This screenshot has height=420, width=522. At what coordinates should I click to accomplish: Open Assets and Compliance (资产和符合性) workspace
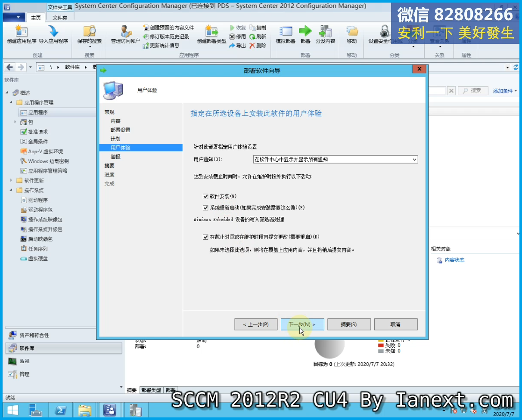pos(63,335)
